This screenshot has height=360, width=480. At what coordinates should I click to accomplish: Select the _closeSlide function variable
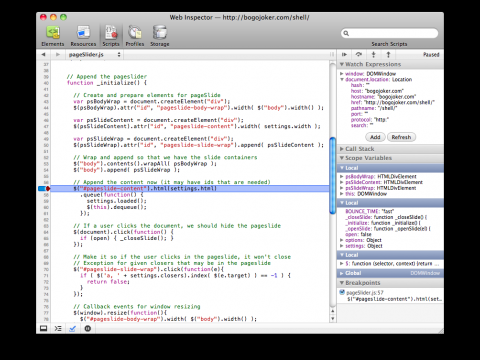[386, 217]
